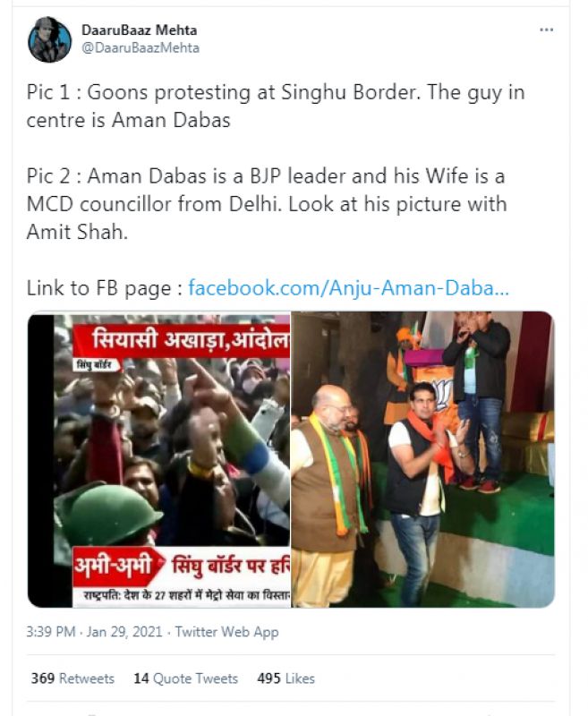The height and width of the screenshot is (716, 588).
Task: Click the tweet body text about Pic 1
Action: [276, 107]
